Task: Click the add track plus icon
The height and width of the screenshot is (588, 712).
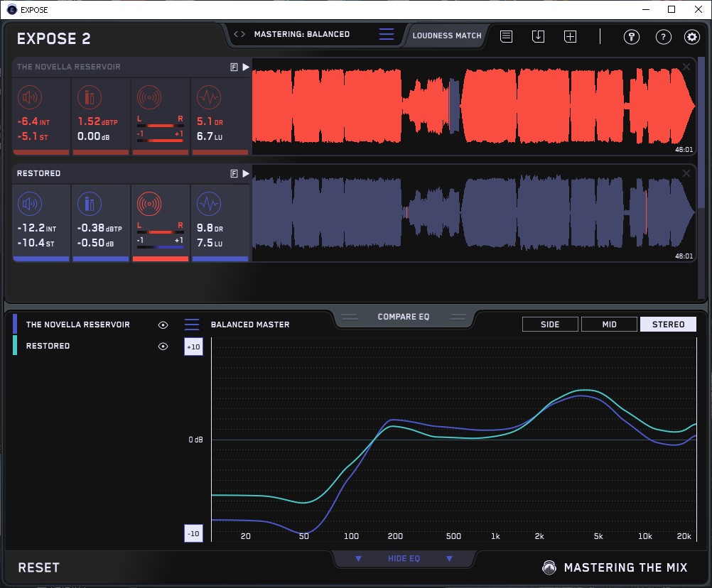Action: [570, 36]
